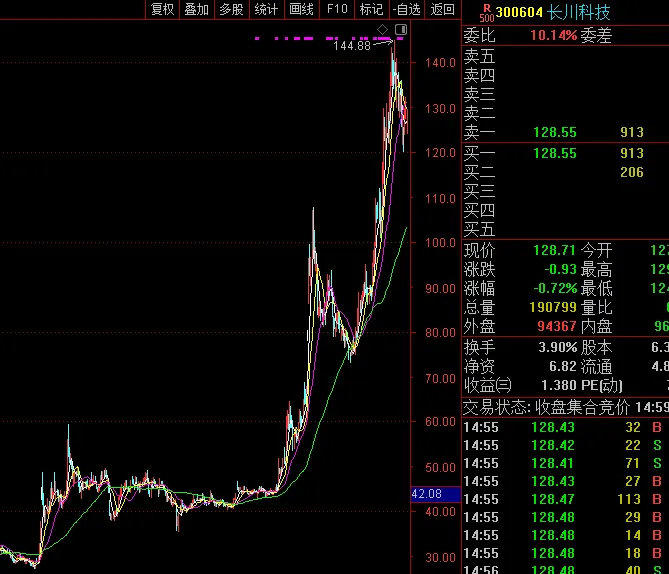Open the 叠加 overlay option

[x=197, y=9]
